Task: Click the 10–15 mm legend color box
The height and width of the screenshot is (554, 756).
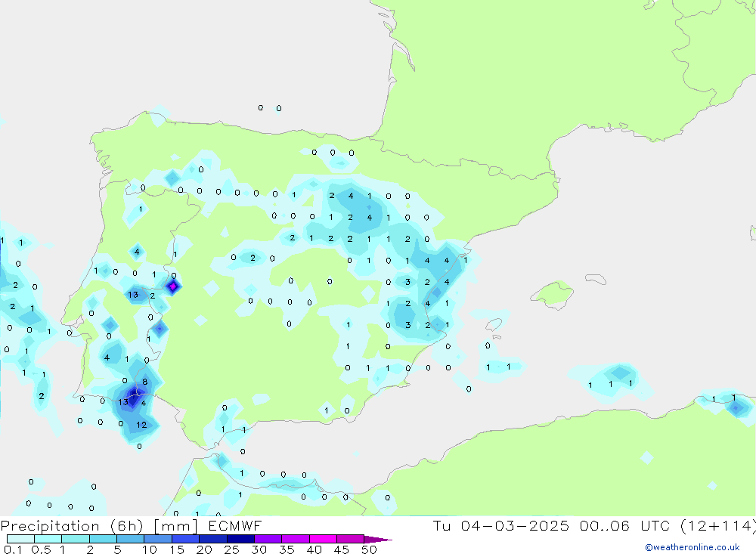Action: [158, 539]
